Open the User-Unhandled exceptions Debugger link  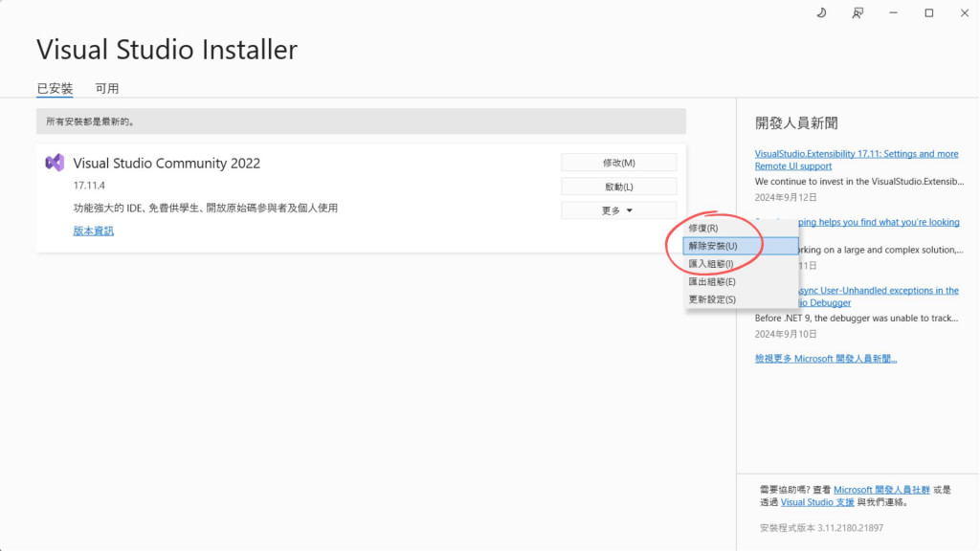(x=879, y=297)
